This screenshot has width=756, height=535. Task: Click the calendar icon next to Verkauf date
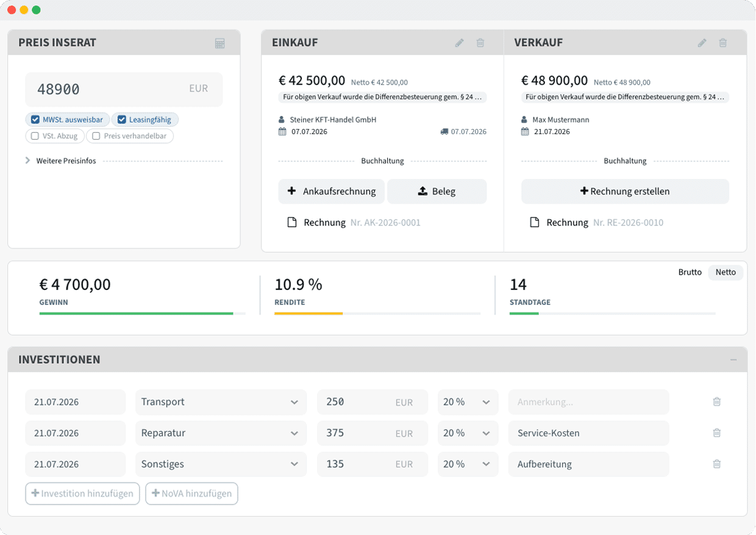[x=525, y=132]
